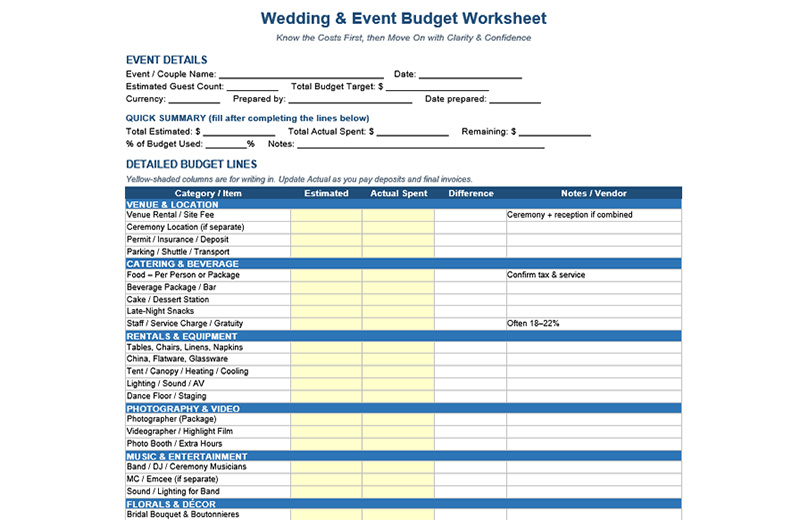Click Actual Spent cell for Late-Night Snacks

tap(398, 312)
